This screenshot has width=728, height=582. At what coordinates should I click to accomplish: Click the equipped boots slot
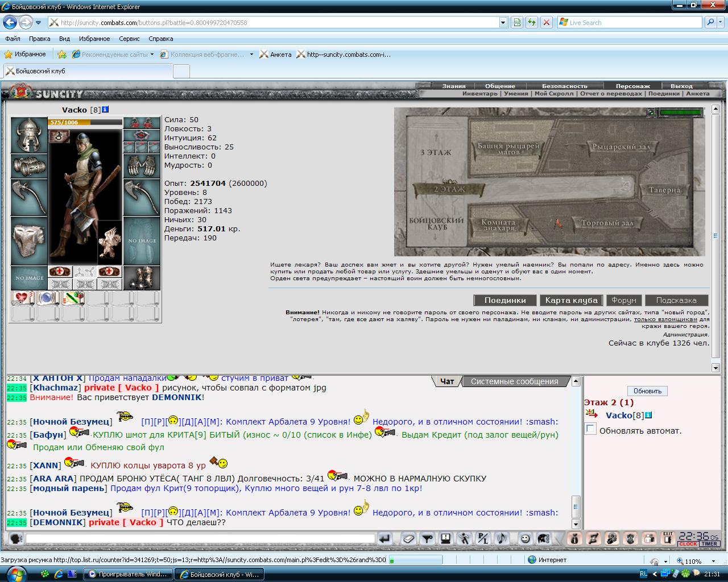point(142,278)
